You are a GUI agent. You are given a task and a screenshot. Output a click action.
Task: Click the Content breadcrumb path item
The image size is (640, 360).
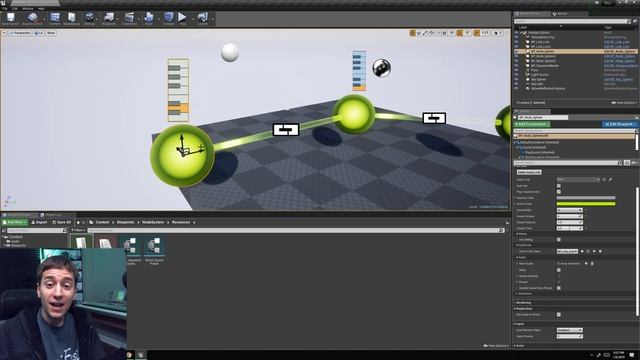tap(102, 222)
